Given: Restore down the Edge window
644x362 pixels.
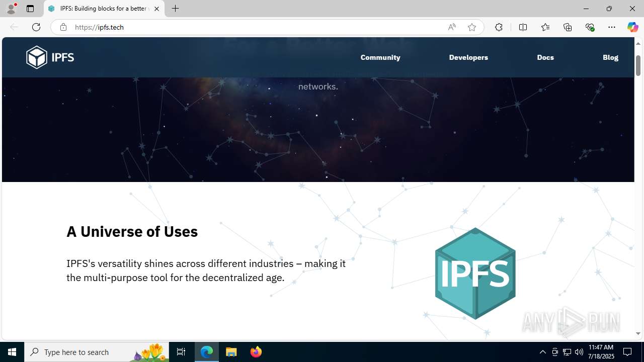Looking at the screenshot, I should coord(609,9).
